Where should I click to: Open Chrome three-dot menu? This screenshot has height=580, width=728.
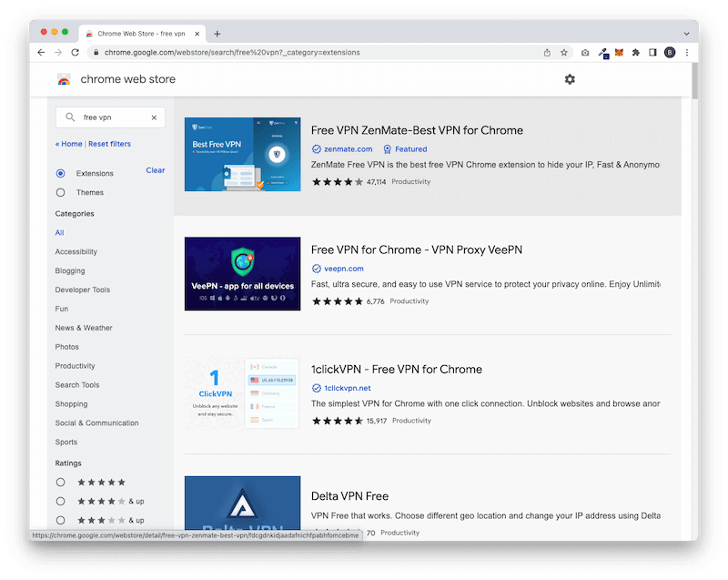(x=687, y=53)
